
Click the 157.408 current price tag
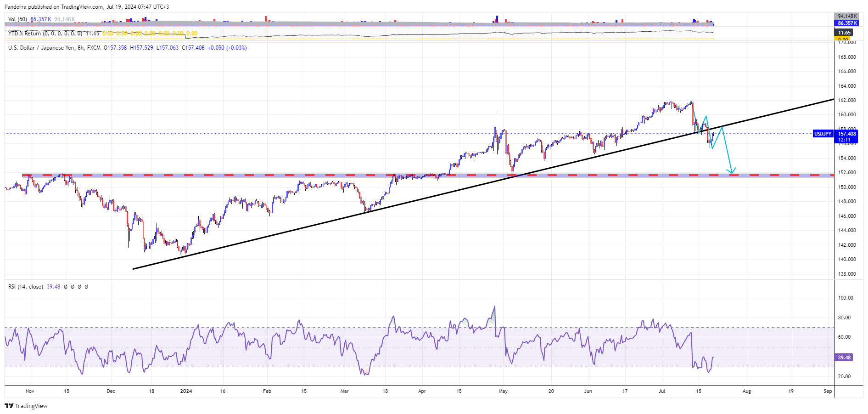[x=847, y=134]
